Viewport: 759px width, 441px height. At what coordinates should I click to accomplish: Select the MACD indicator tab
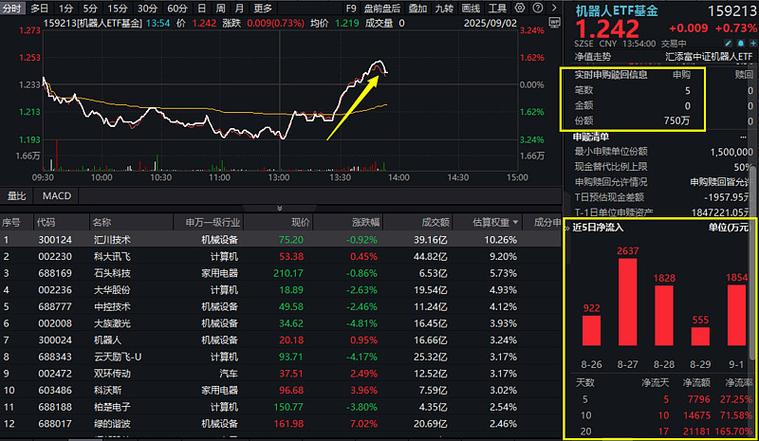57,196
